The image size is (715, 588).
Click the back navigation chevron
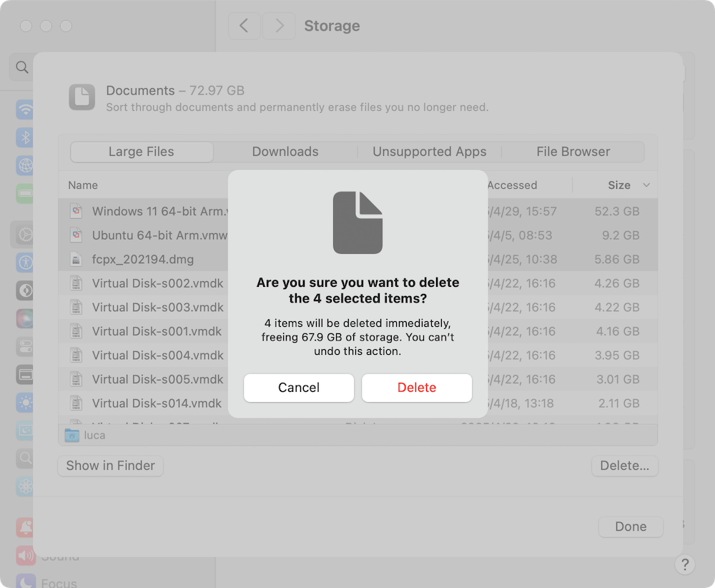tap(244, 26)
